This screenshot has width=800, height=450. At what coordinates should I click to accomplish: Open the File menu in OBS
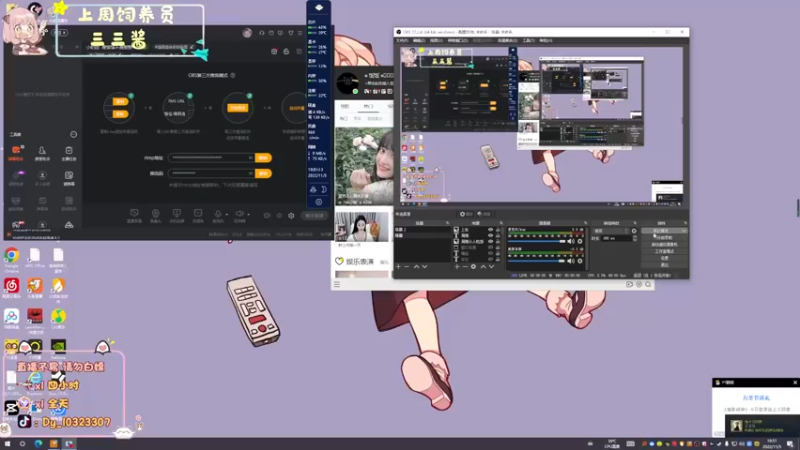coord(402,40)
